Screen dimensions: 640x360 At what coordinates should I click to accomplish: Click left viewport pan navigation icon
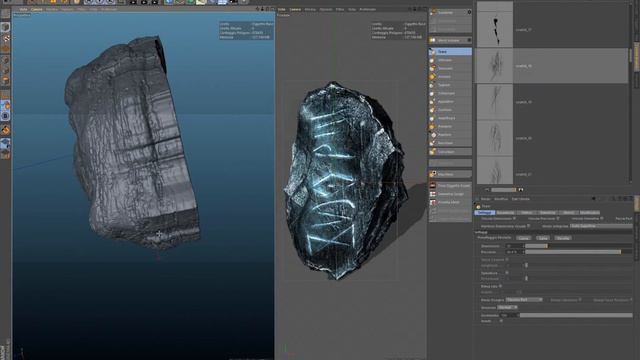click(258, 9)
